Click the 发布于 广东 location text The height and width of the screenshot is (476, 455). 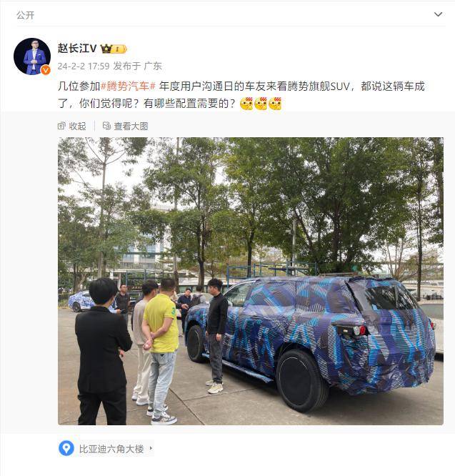pos(137,66)
